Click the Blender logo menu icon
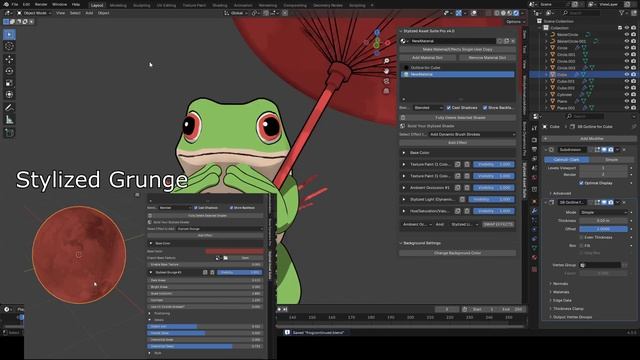 tap(6, 4)
